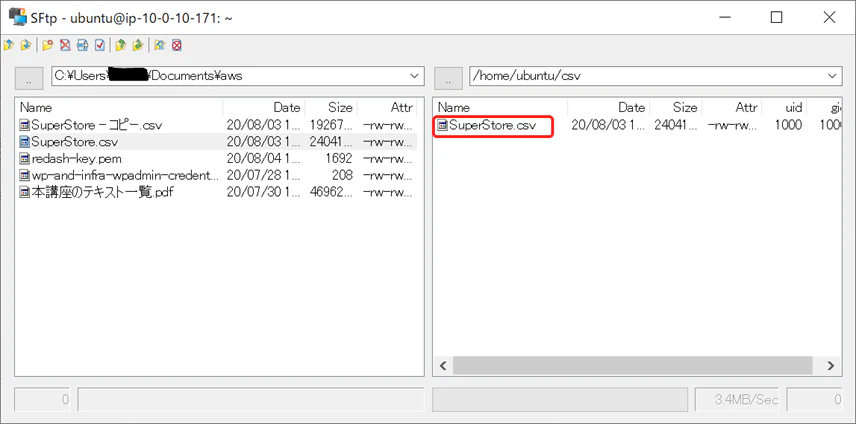Click the red X delete file icon
This screenshot has width=856, height=424.
(x=65, y=45)
